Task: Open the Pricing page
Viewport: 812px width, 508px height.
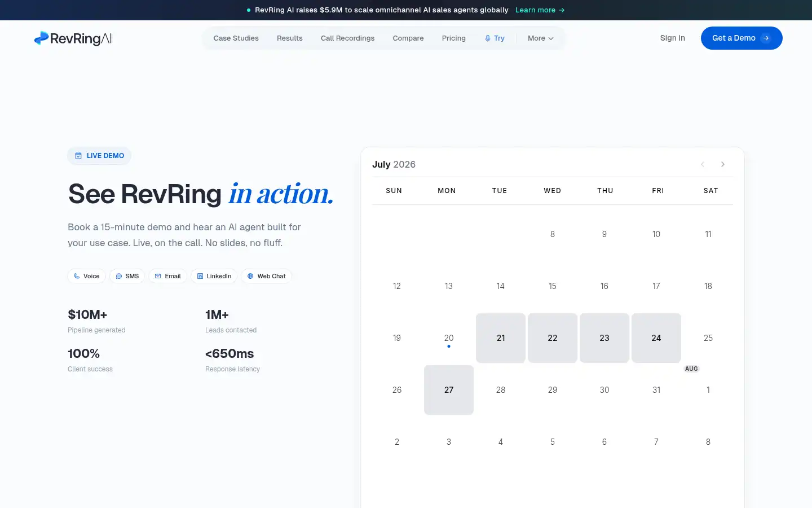Action: pyautogui.click(x=454, y=38)
